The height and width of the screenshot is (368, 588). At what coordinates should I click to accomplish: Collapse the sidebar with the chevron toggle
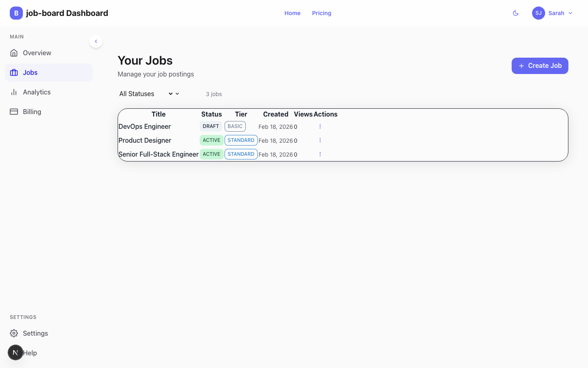[x=96, y=41]
